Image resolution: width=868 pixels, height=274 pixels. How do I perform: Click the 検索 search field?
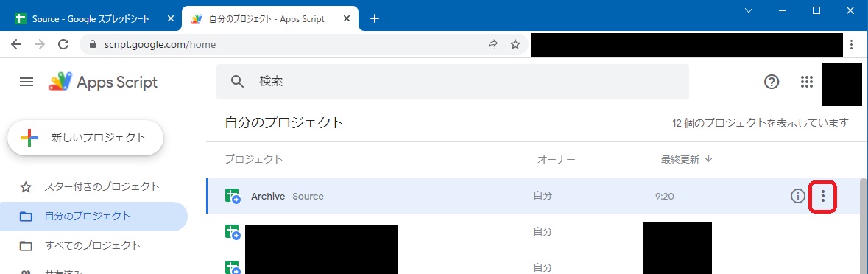pos(452,81)
